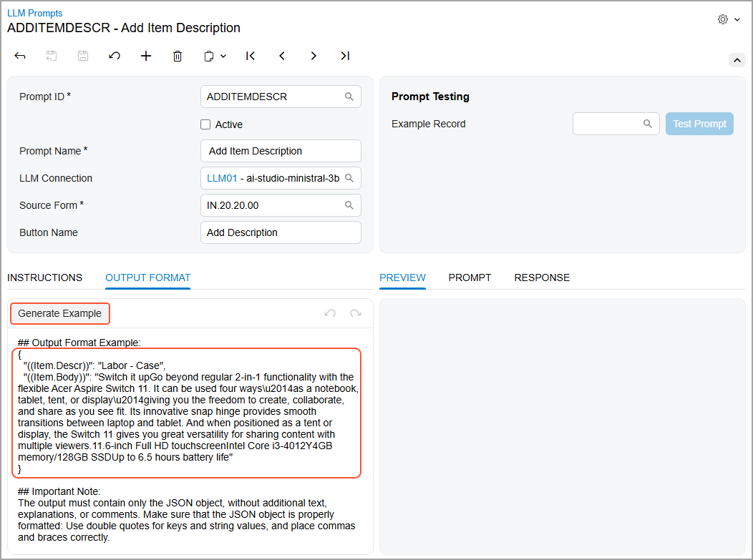Collapse the form header panel

[737, 61]
